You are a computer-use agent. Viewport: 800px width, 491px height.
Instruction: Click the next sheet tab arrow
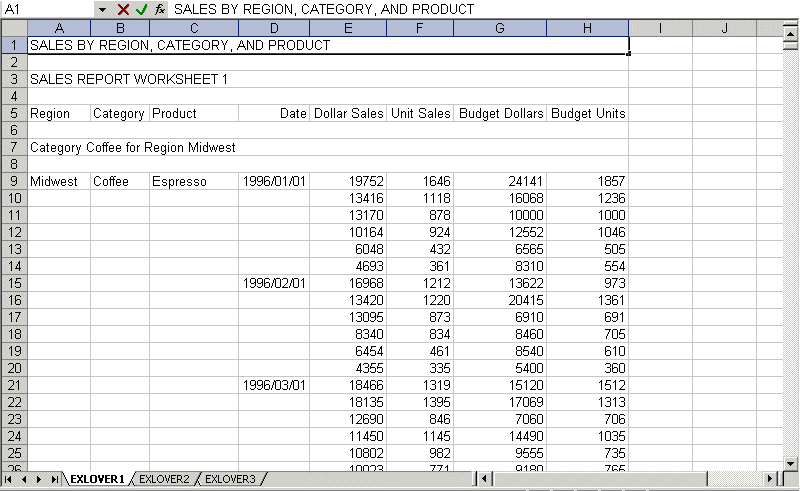(x=40, y=480)
